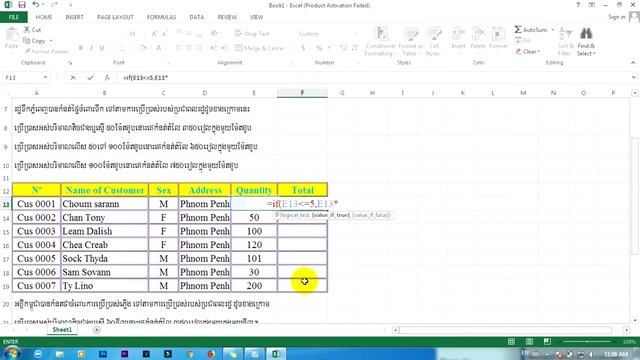
Task: Click the zoom slider in the status bar
Action: [587, 342]
